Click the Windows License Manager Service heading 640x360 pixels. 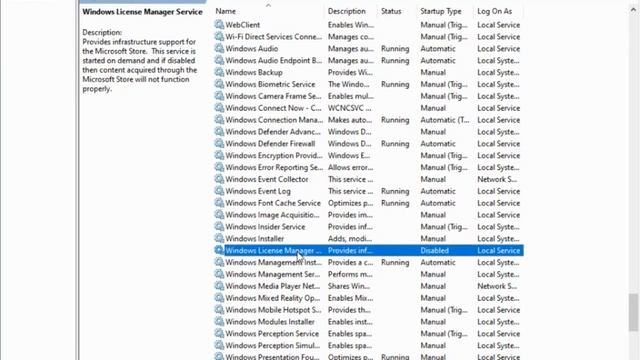click(x=142, y=12)
